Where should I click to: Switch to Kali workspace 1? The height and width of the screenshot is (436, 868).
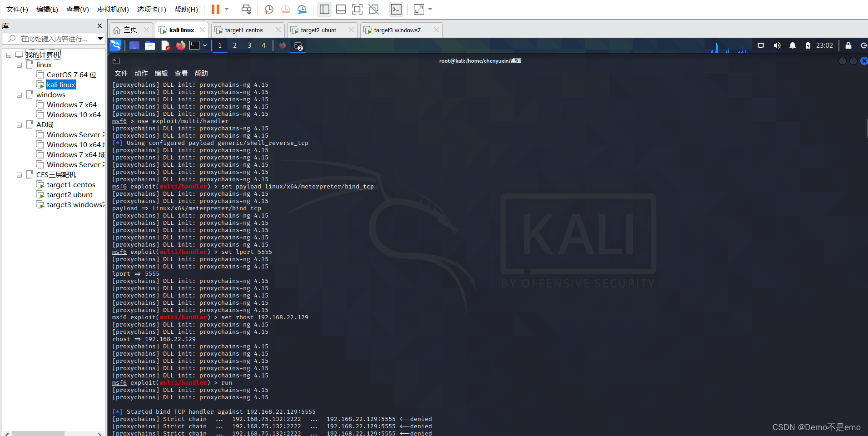[x=220, y=45]
